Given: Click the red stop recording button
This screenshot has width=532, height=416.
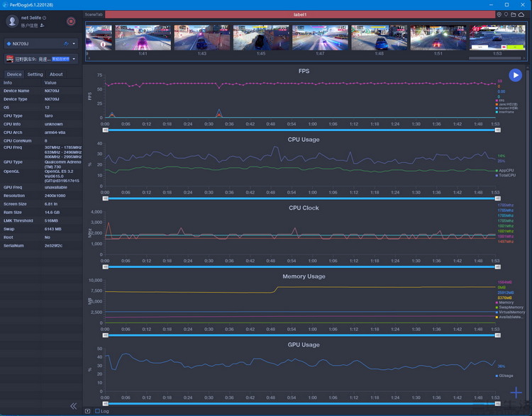Looking at the screenshot, I should pyautogui.click(x=70, y=22).
